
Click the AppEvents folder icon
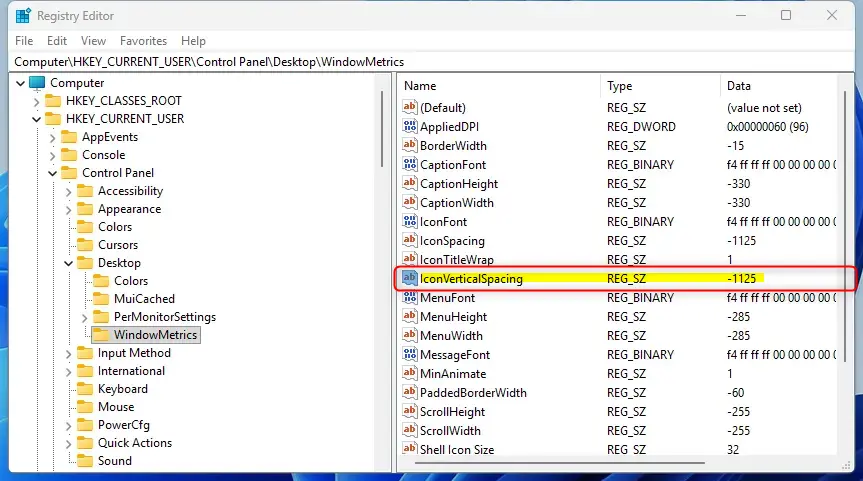(x=69, y=136)
